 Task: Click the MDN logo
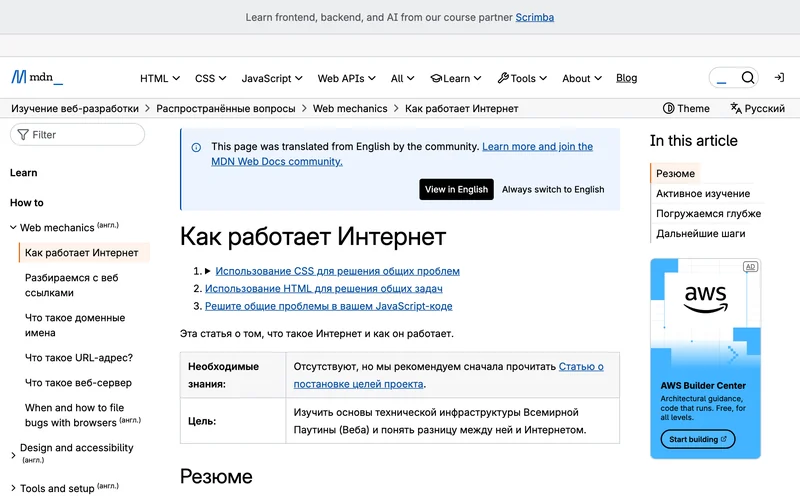tap(37, 77)
